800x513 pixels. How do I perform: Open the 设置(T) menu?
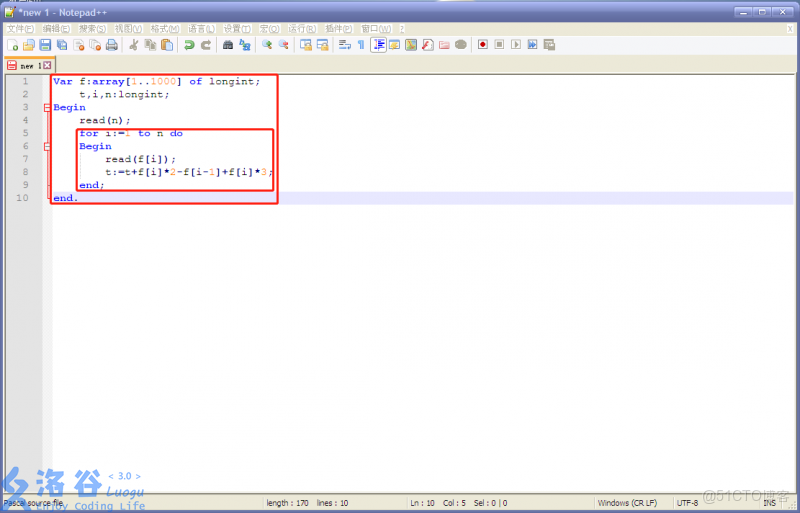[237, 29]
